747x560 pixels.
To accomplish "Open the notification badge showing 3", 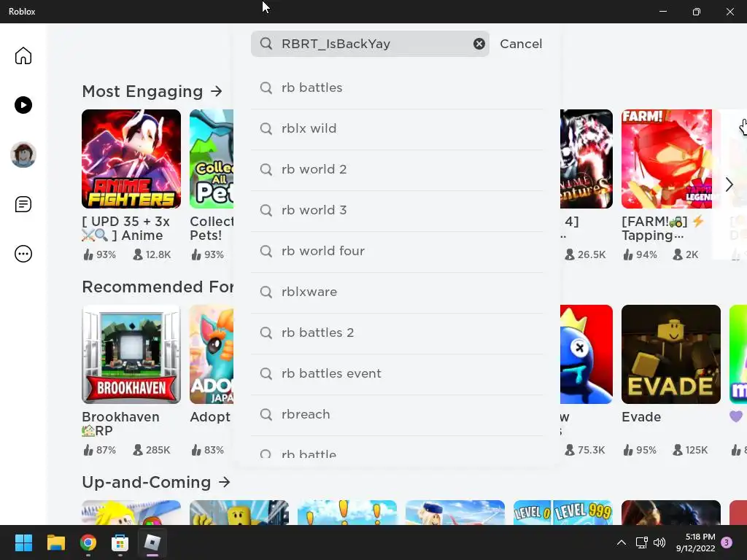I will pos(727,542).
